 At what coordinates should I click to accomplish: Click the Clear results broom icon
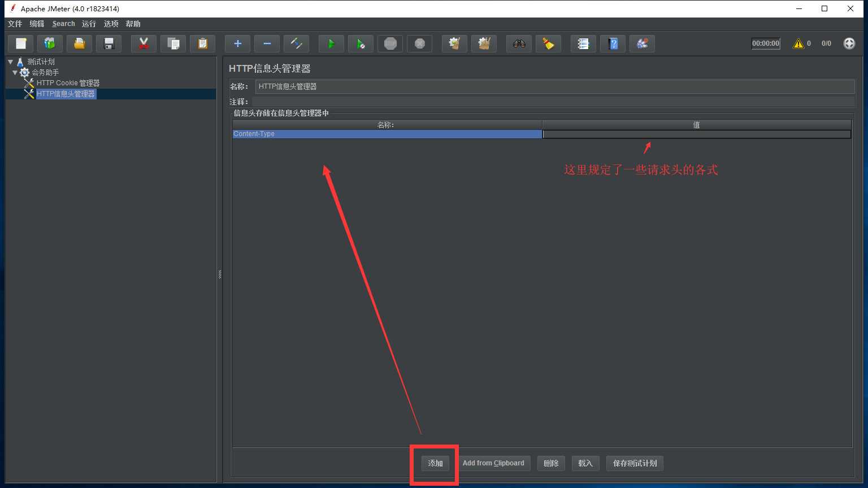[454, 43]
